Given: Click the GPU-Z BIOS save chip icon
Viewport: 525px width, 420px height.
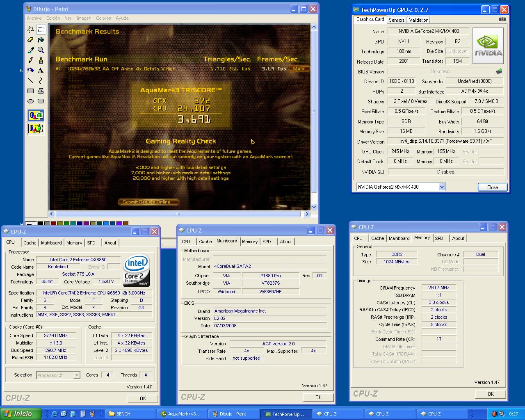Looking at the screenshot, I should [499, 71].
